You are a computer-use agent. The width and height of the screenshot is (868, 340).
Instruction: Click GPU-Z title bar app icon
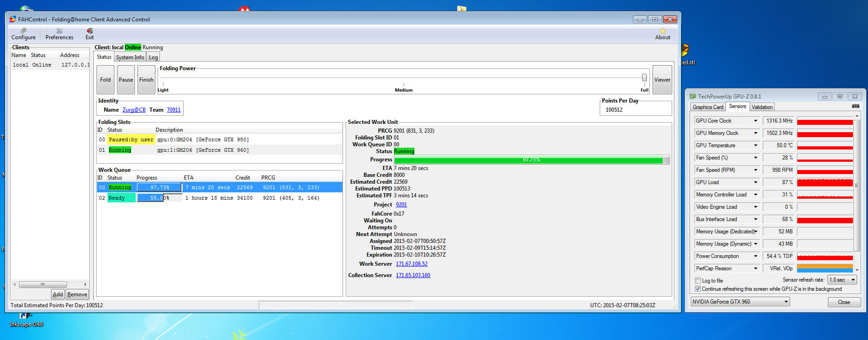(693, 96)
